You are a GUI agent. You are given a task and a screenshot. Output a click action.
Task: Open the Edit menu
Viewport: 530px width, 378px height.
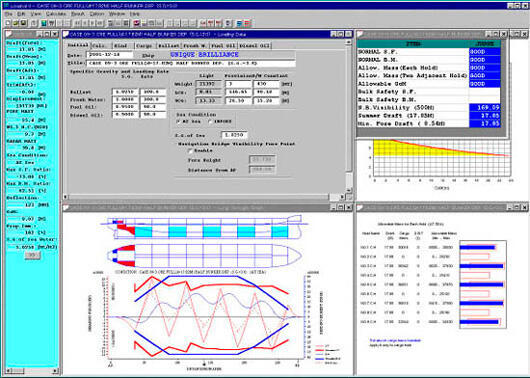coord(21,14)
